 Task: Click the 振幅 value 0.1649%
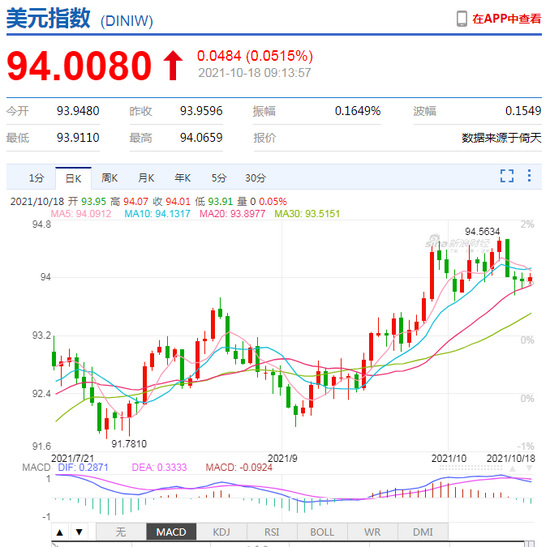[x=357, y=111]
